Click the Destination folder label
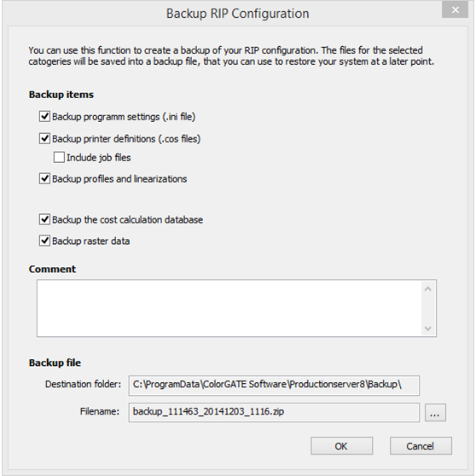The image size is (476, 476). (83, 385)
